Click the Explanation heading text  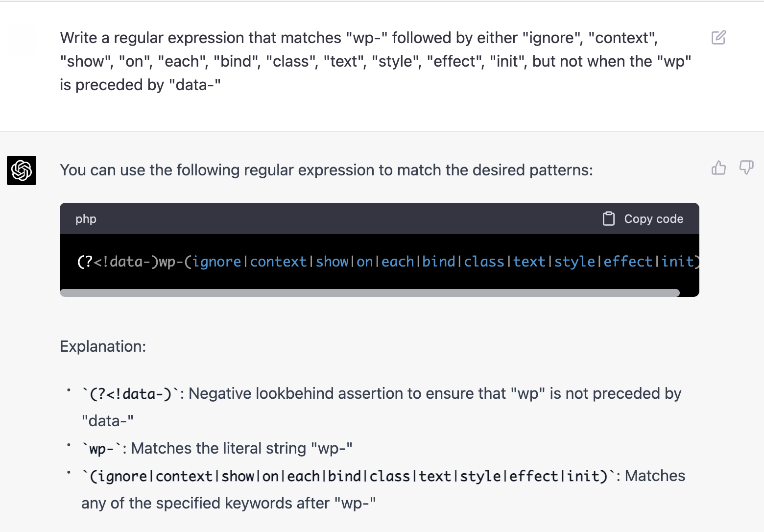(x=103, y=346)
